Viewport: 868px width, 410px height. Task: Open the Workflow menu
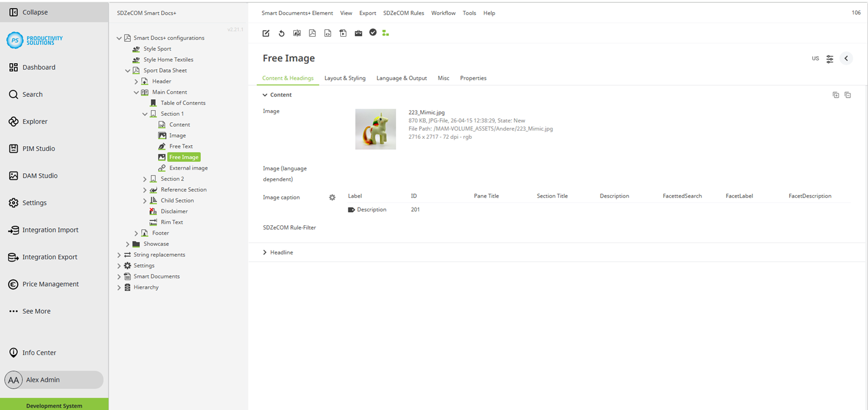(x=443, y=13)
